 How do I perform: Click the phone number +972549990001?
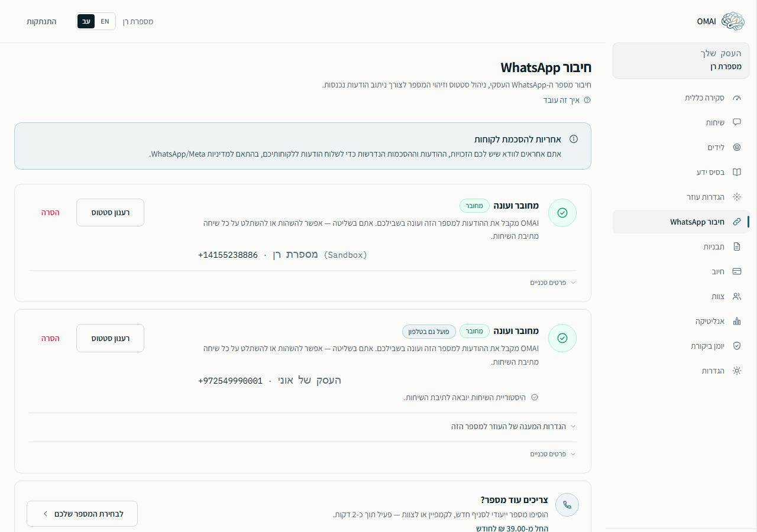(x=230, y=381)
